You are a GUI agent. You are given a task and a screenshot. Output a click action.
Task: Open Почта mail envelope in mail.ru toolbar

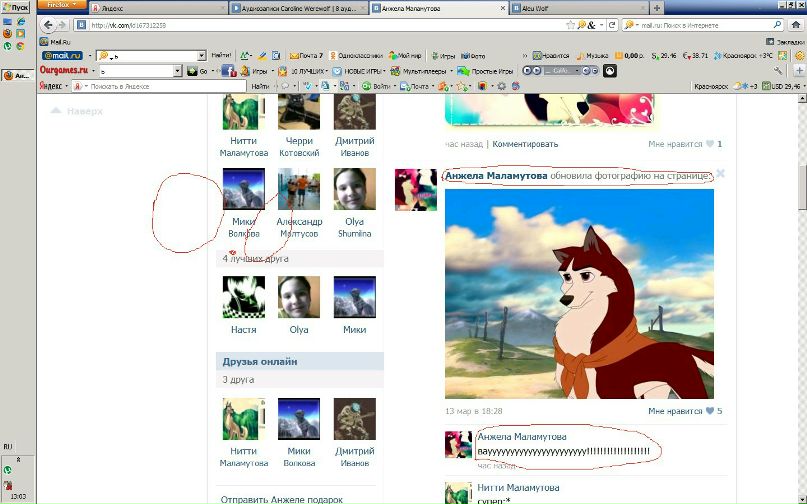[x=306, y=56]
